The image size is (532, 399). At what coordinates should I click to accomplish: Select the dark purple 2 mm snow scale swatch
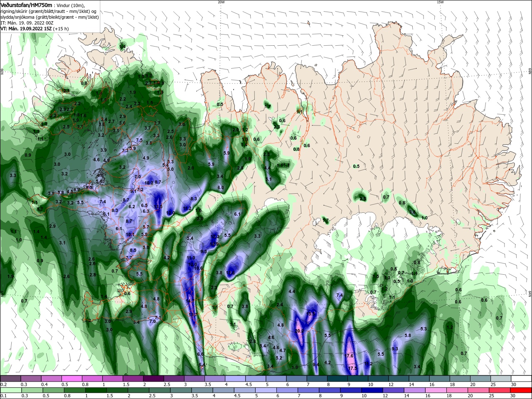(154, 379)
